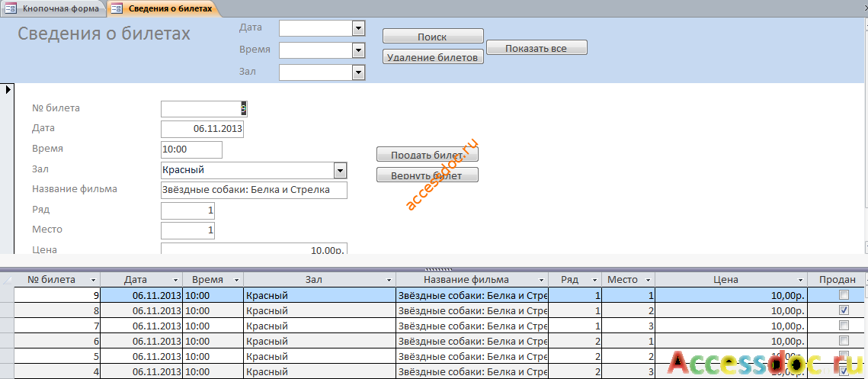Screen dimensions: 868x379
Task: Click the Ряд field in the form
Action: [x=187, y=210]
